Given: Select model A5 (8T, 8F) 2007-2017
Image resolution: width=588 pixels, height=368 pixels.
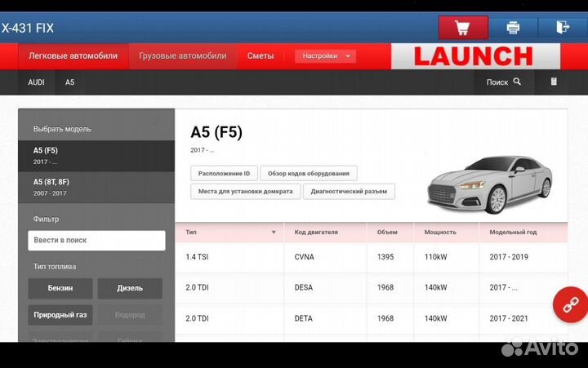Looking at the screenshot, I should 96,188.
